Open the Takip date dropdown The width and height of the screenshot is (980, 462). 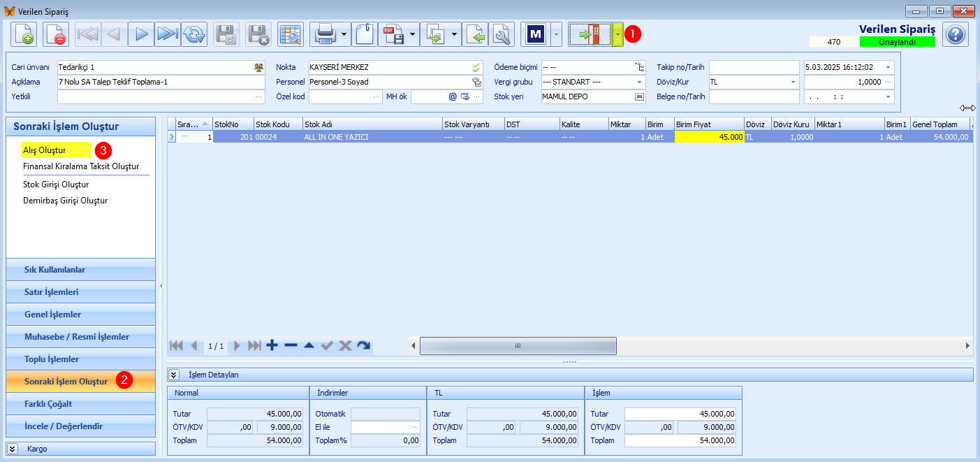tap(888, 67)
